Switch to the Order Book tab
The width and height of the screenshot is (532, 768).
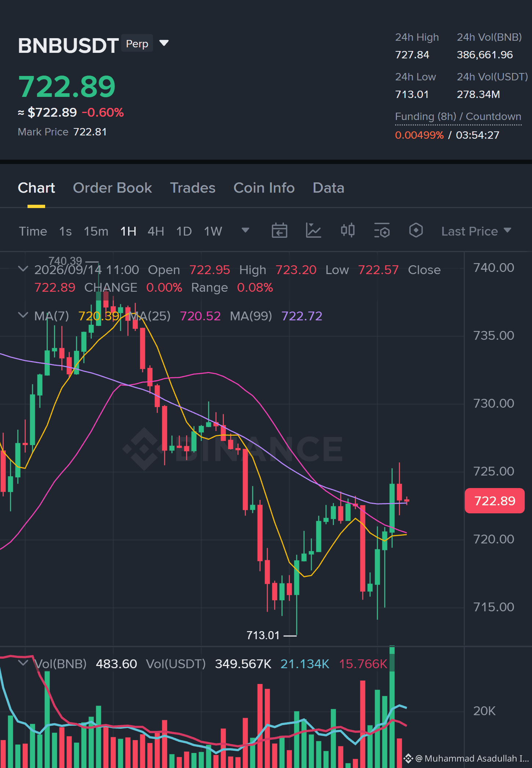pos(112,188)
